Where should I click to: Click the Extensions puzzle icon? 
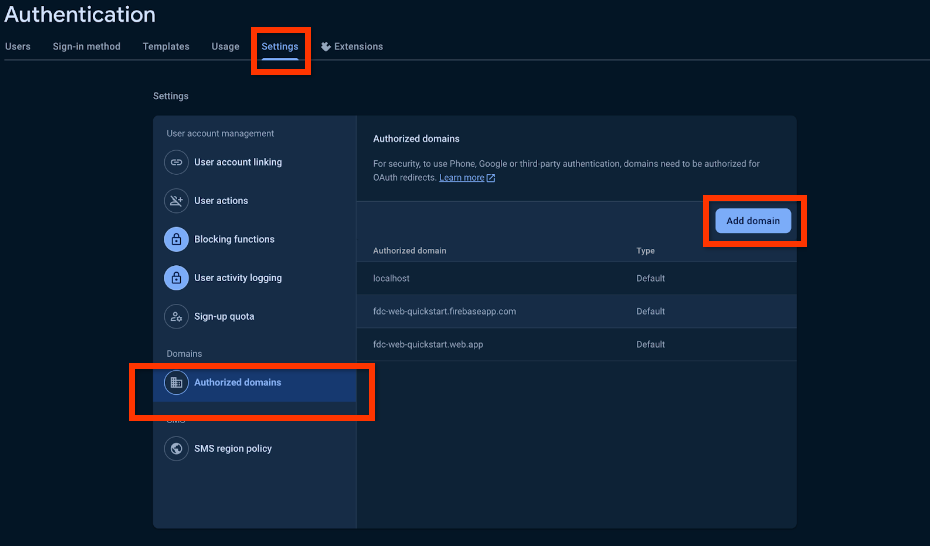coord(326,46)
